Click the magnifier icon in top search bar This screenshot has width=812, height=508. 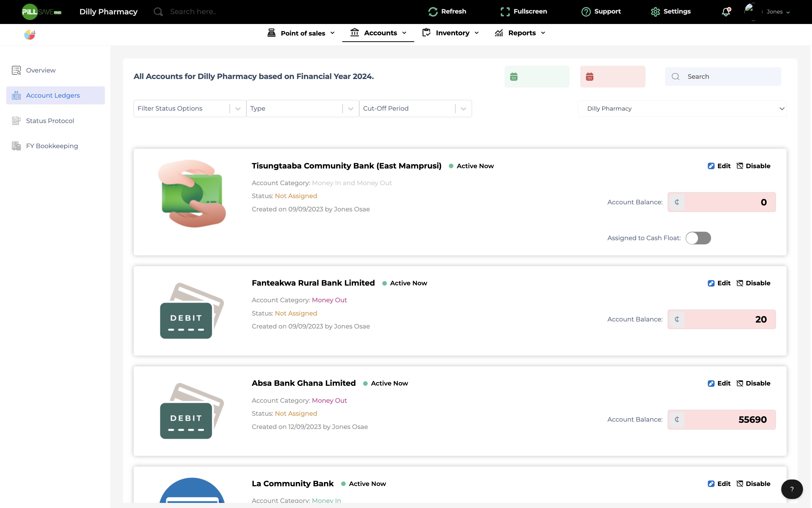click(158, 12)
